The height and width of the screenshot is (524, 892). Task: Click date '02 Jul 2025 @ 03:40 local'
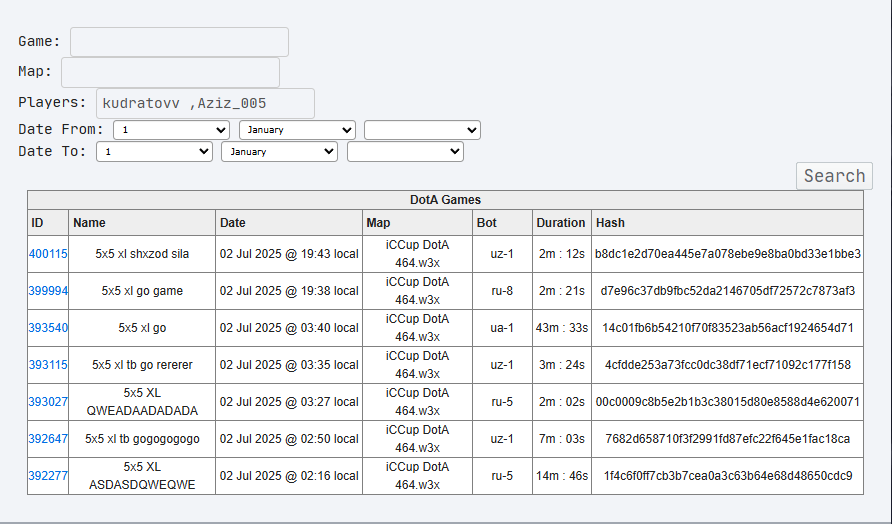[289, 328]
